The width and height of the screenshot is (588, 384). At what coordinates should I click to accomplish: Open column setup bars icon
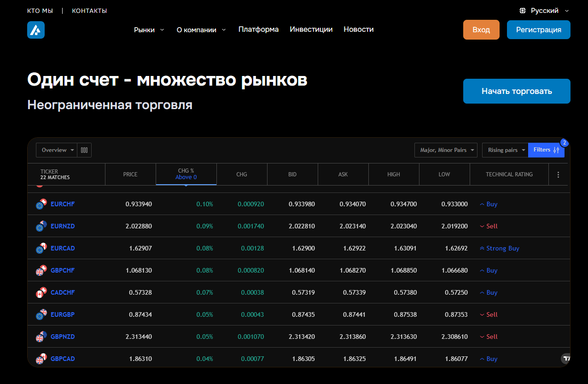point(84,150)
